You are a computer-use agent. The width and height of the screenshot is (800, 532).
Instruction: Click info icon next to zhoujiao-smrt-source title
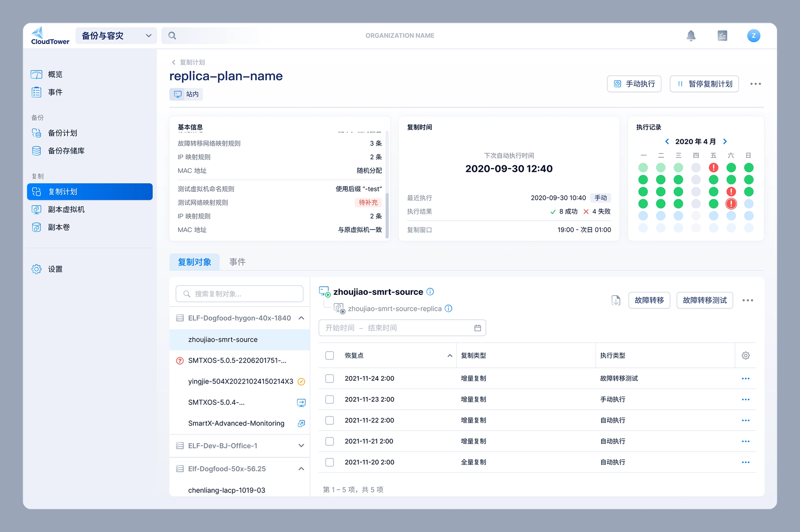point(430,292)
